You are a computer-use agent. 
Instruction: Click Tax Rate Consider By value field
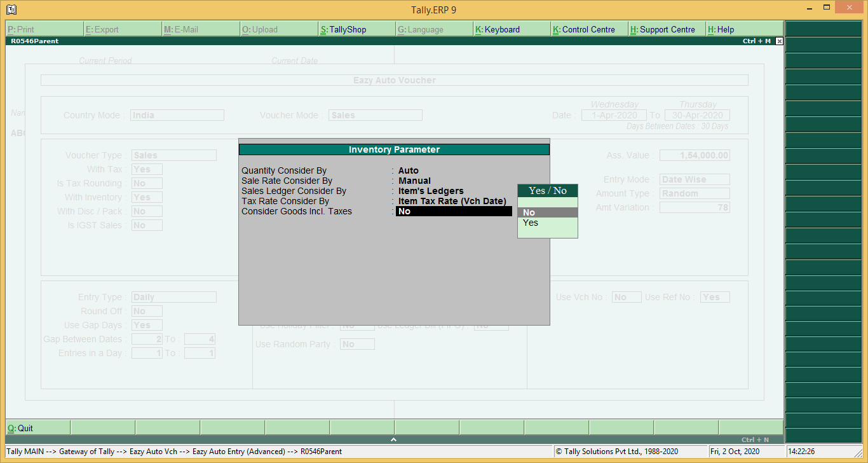452,202
